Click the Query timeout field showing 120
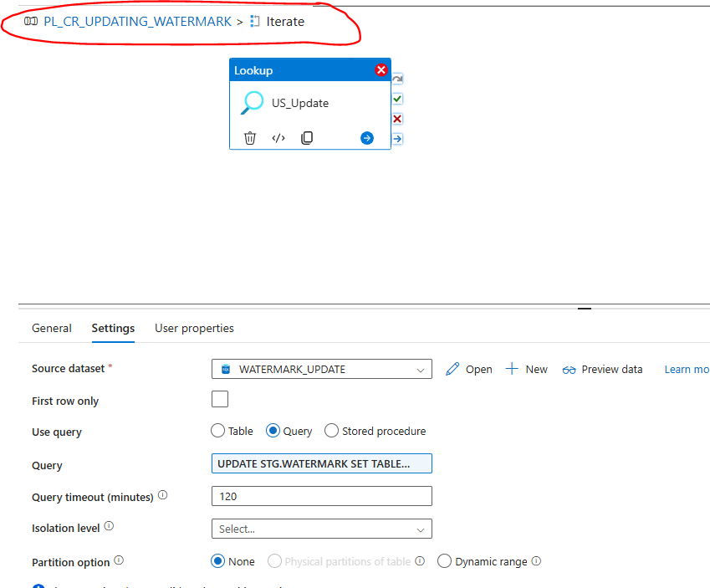This screenshot has height=588, width=710. tap(321, 496)
